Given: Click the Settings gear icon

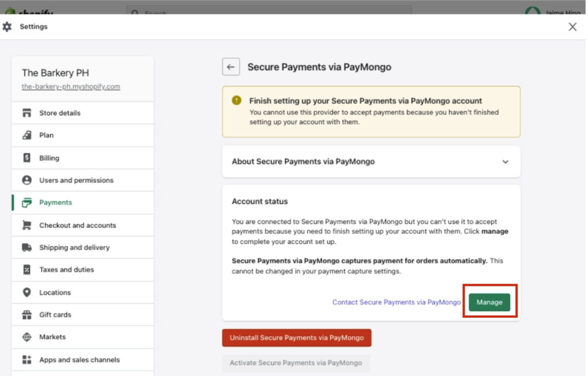Looking at the screenshot, I should 7,26.
